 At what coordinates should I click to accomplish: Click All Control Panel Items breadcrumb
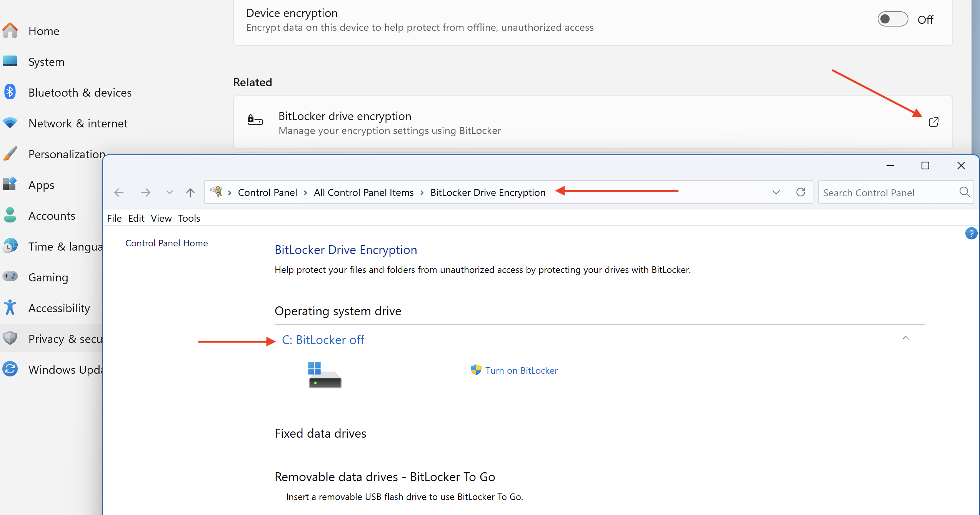click(x=364, y=192)
